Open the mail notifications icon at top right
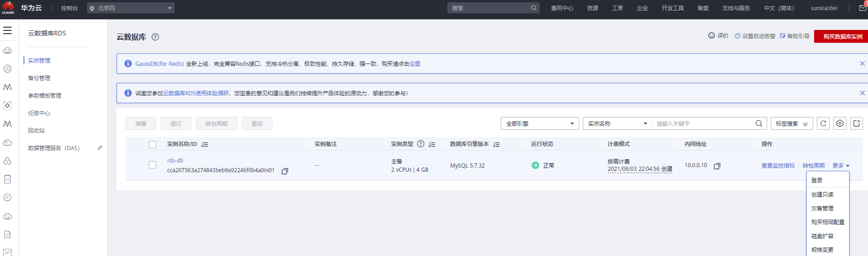868x256 pixels. point(863,7)
